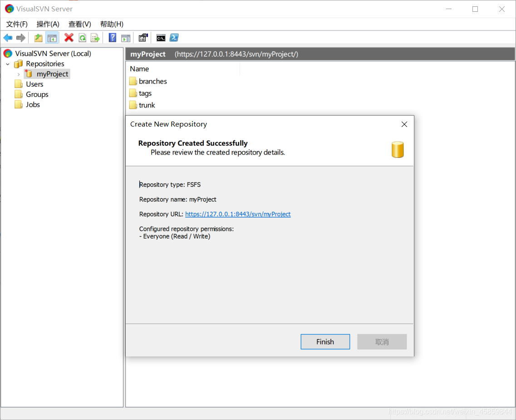
Task: Open the 操作(A) menu
Action: [48, 24]
